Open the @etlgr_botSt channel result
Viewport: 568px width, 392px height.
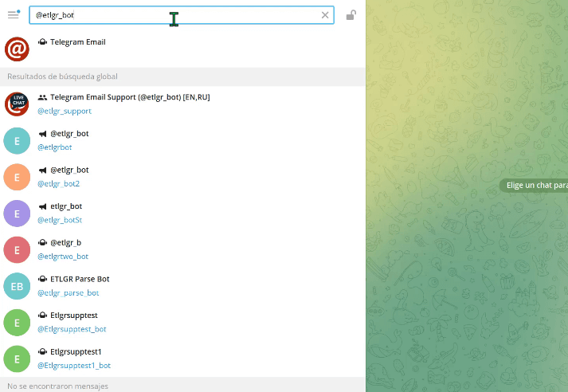coord(182,213)
